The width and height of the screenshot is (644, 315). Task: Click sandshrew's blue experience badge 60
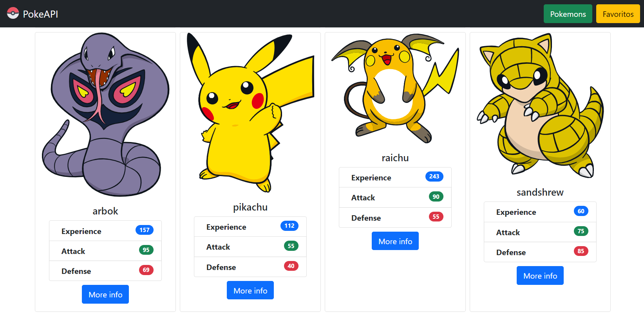coord(581,211)
